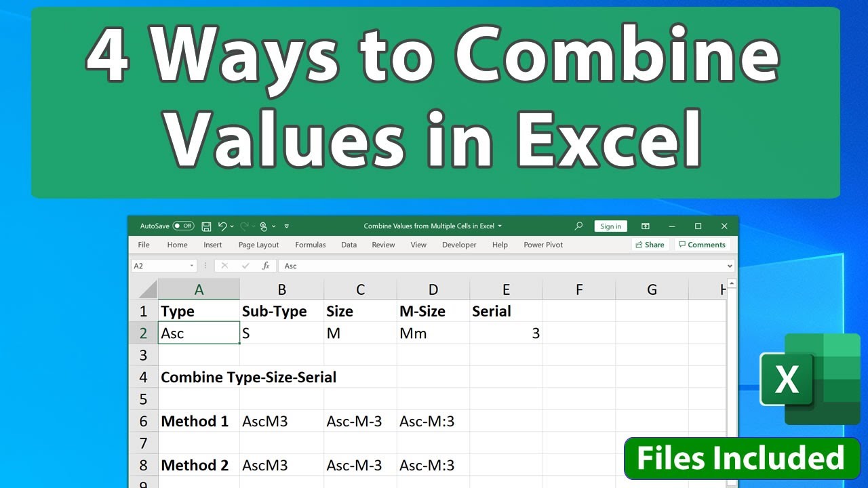
Task: Click the Search magnifier icon
Action: [578, 226]
